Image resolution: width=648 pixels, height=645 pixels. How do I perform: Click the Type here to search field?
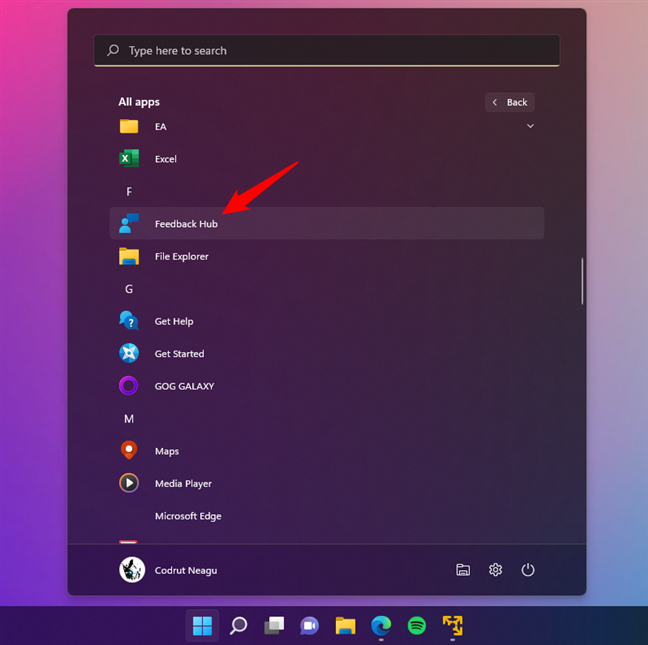coord(327,50)
